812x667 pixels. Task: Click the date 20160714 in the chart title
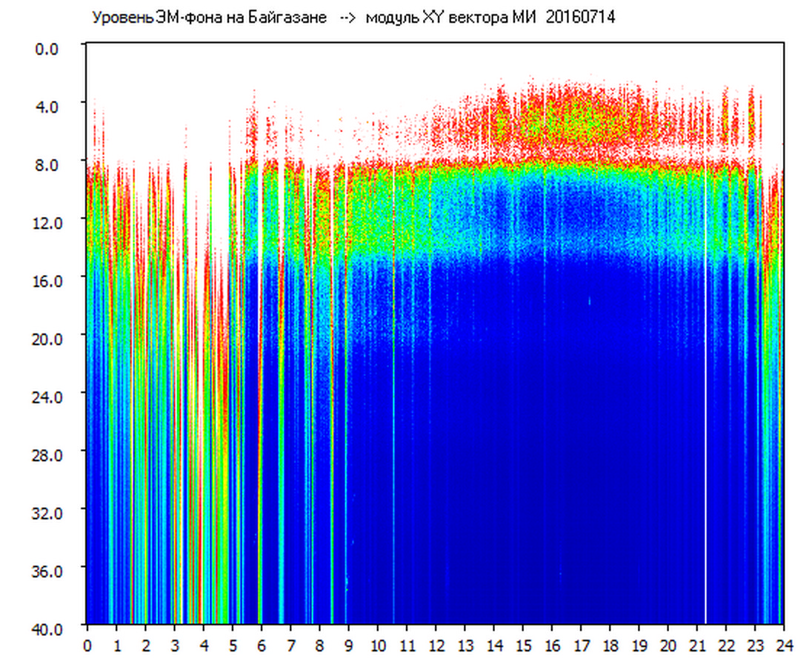[x=580, y=18]
